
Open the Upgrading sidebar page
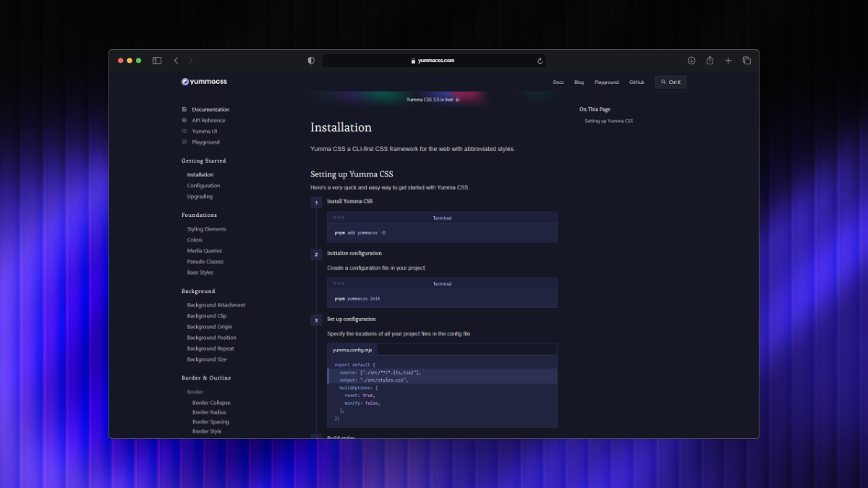click(x=200, y=197)
